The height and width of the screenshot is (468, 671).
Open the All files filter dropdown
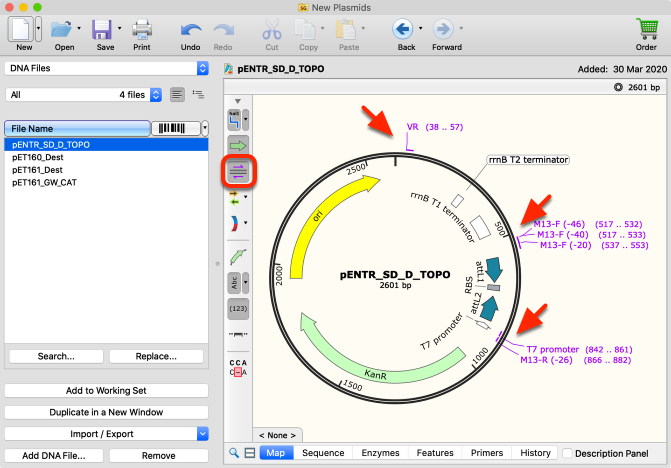84,95
